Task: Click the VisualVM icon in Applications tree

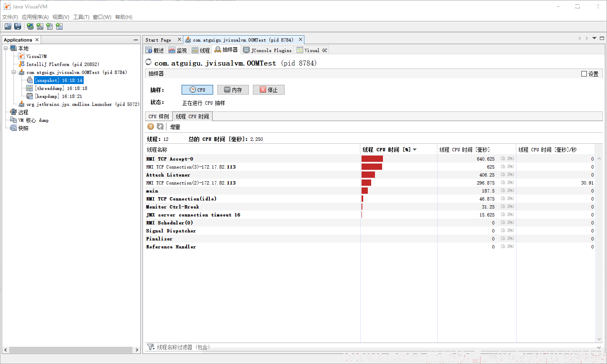Action: pos(21,56)
